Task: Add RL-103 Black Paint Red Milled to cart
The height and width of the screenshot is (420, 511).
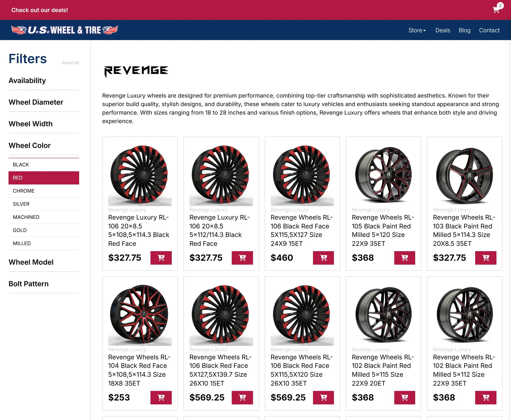Action: tap(486, 258)
